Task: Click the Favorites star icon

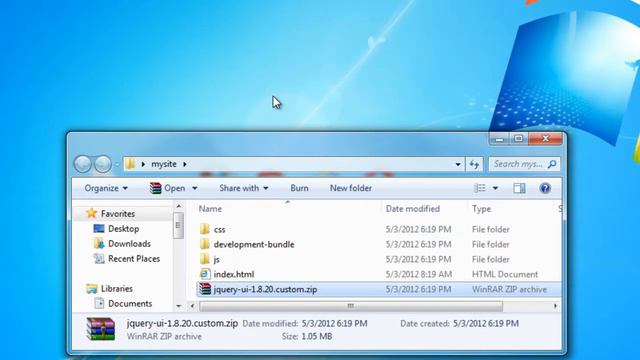Action: pyautogui.click(x=91, y=213)
